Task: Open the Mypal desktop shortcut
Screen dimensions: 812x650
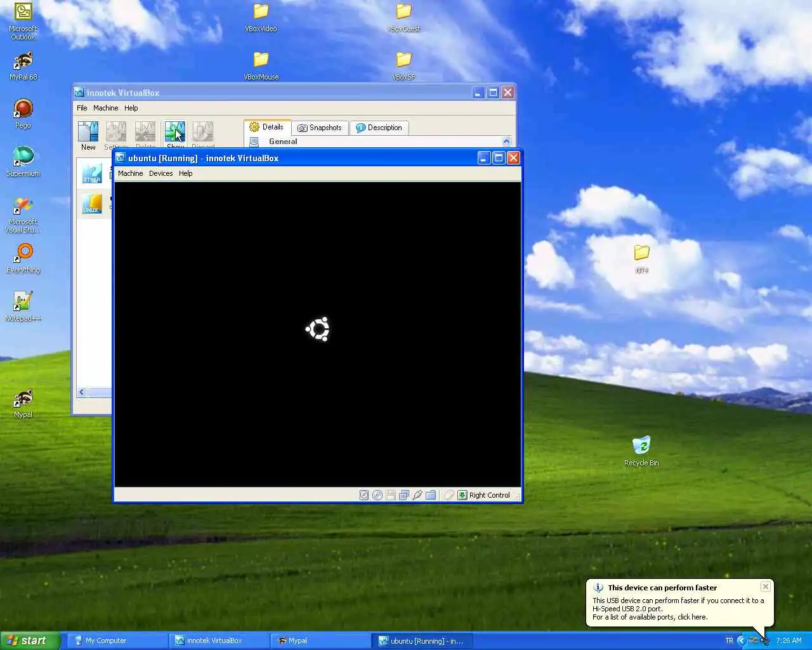Action: [x=23, y=404]
